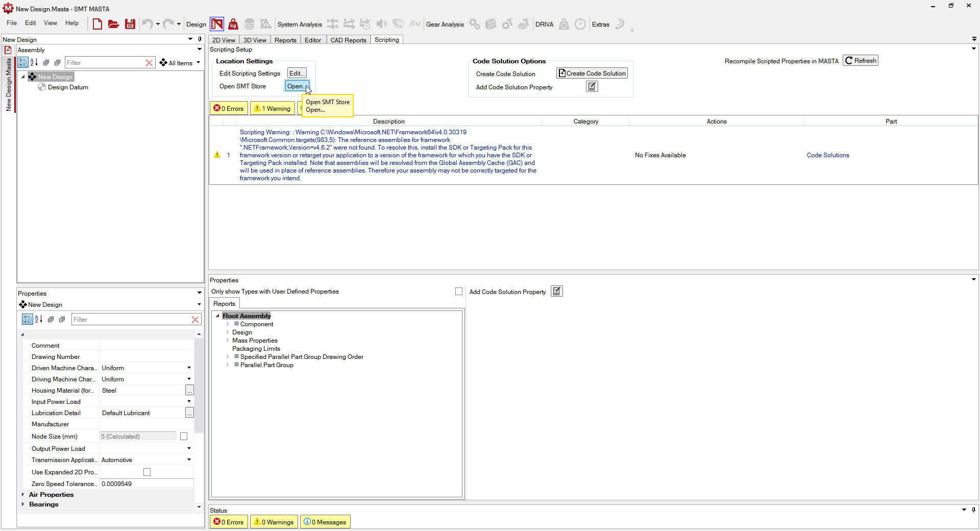Open Transmission Application dropdown
This screenshot has height=531, width=980.
click(x=189, y=460)
